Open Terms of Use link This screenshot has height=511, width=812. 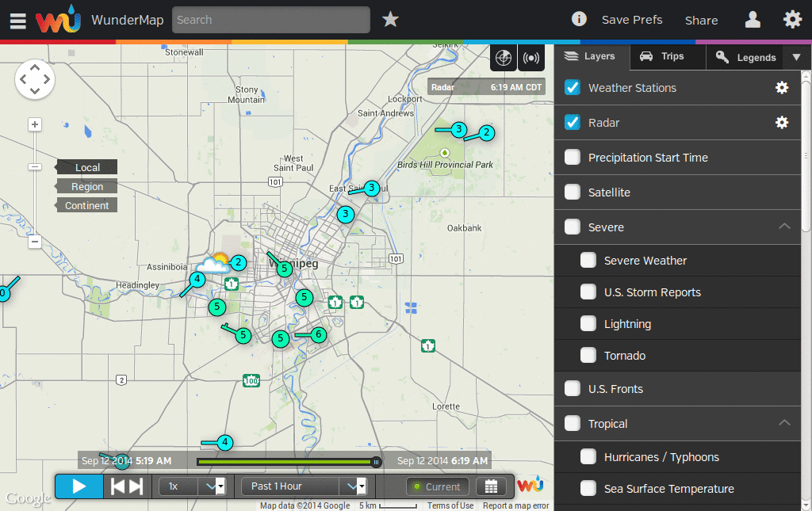(x=450, y=505)
